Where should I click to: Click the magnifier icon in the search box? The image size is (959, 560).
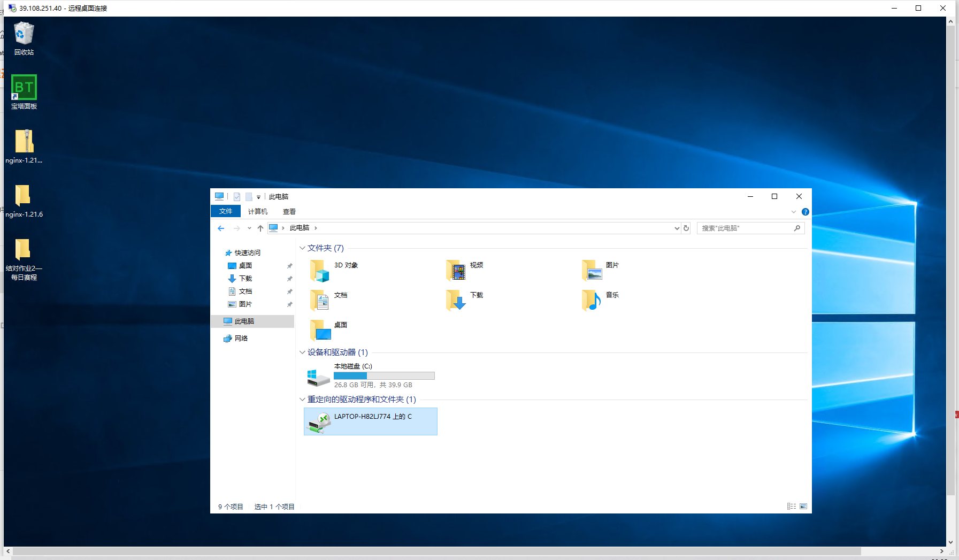tap(797, 228)
